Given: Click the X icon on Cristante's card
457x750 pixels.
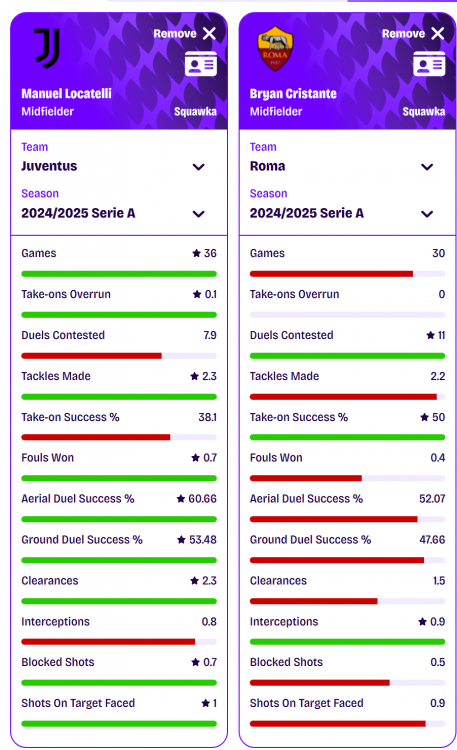Looking at the screenshot, I should [438, 33].
